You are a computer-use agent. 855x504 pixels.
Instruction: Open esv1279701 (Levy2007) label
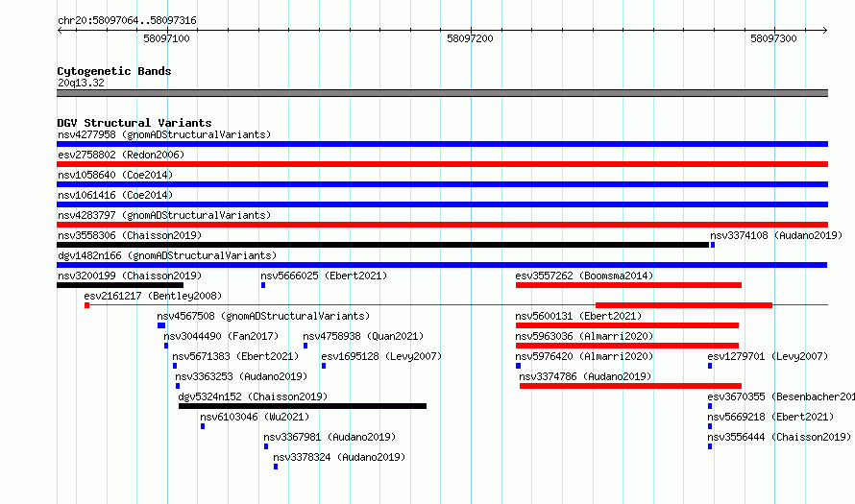pyautogui.click(x=768, y=356)
